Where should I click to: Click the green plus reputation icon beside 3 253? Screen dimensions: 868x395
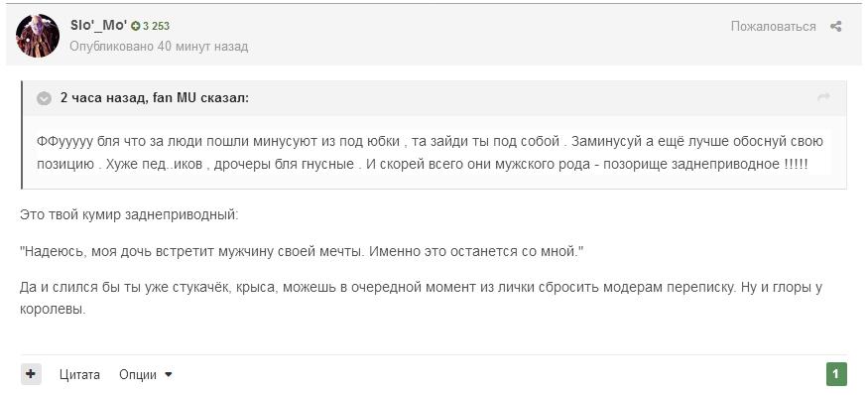136,26
